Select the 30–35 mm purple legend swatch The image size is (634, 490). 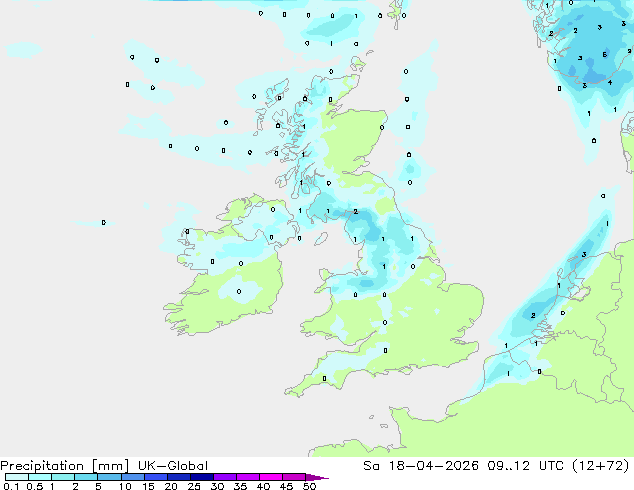224,477
